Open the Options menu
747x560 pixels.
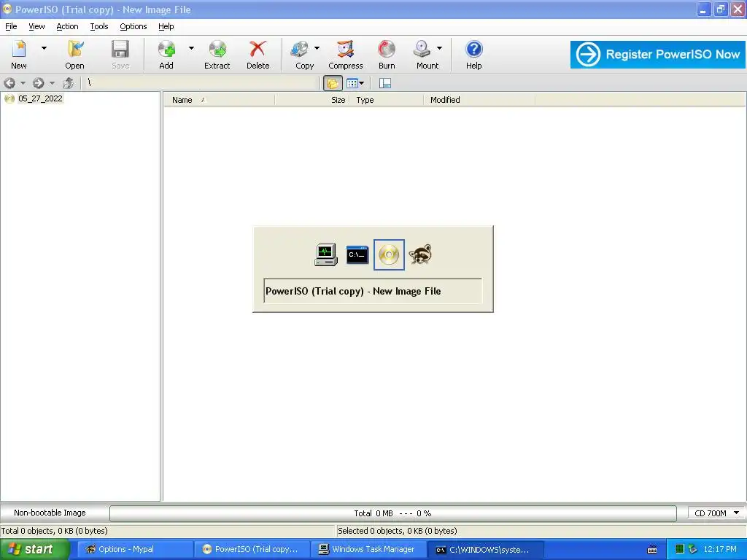pyautogui.click(x=133, y=27)
